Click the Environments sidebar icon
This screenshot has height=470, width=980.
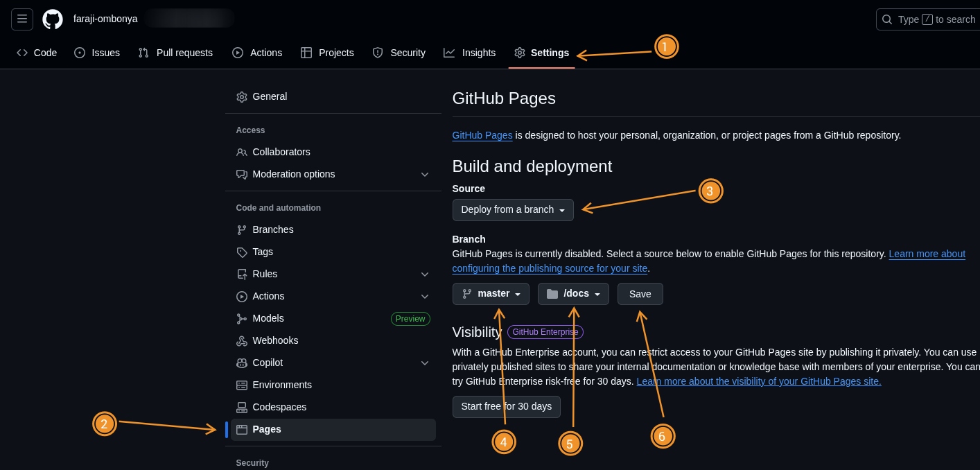pyautogui.click(x=242, y=385)
